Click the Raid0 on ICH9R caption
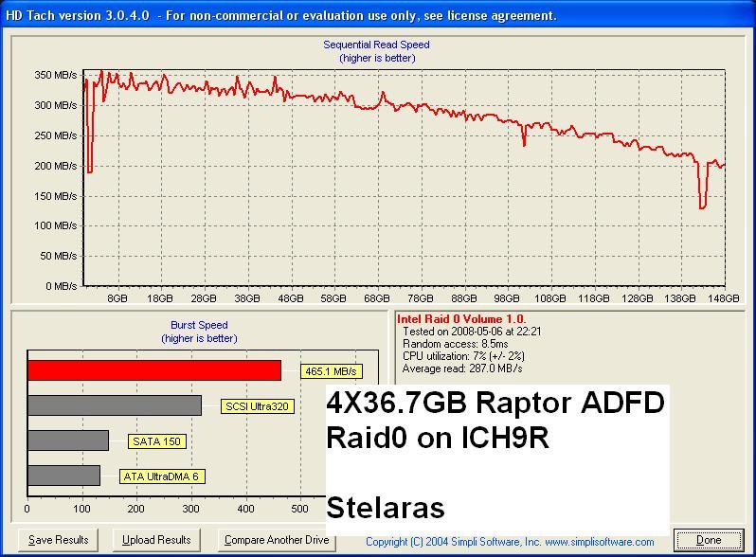 pyautogui.click(x=438, y=439)
